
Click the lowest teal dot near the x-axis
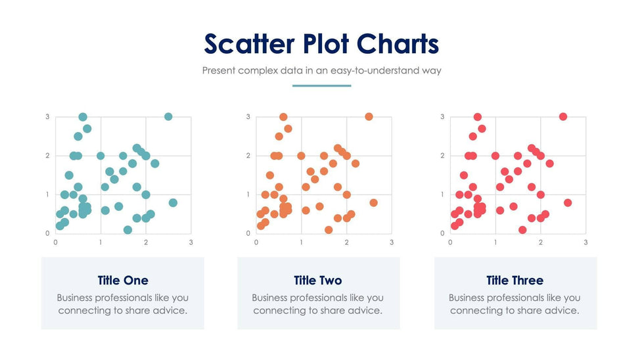[x=127, y=230]
